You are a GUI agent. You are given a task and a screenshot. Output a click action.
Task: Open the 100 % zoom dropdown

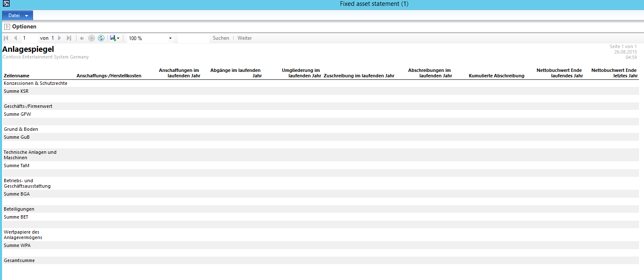tap(170, 38)
